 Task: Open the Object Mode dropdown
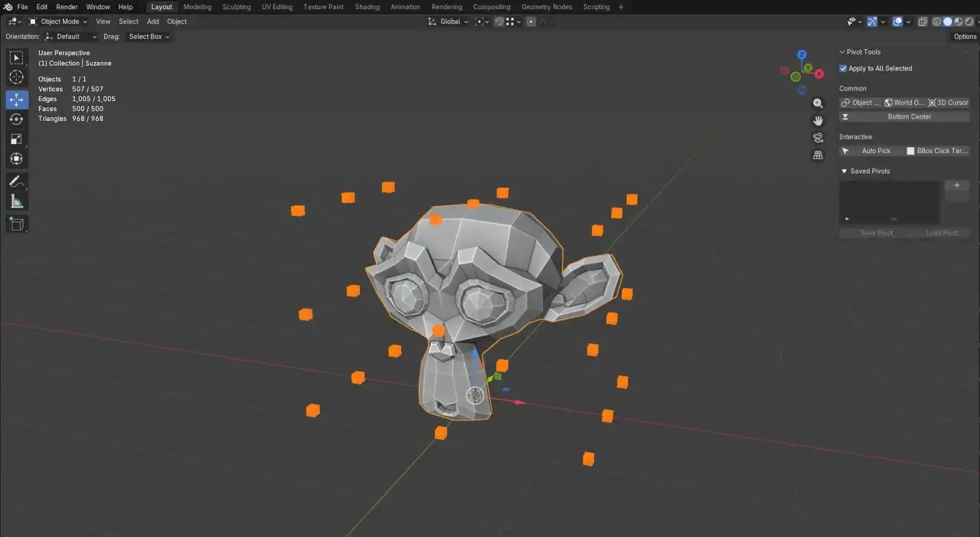(x=60, y=21)
